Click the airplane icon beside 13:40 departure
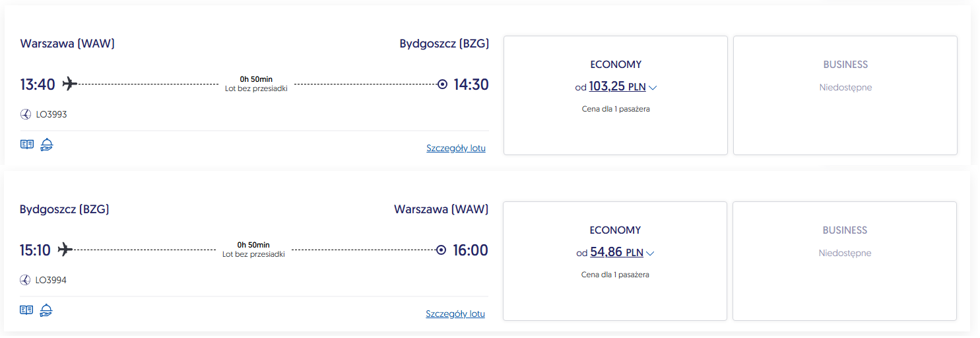This screenshot has height=338, width=980. pyautogui.click(x=70, y=84)
